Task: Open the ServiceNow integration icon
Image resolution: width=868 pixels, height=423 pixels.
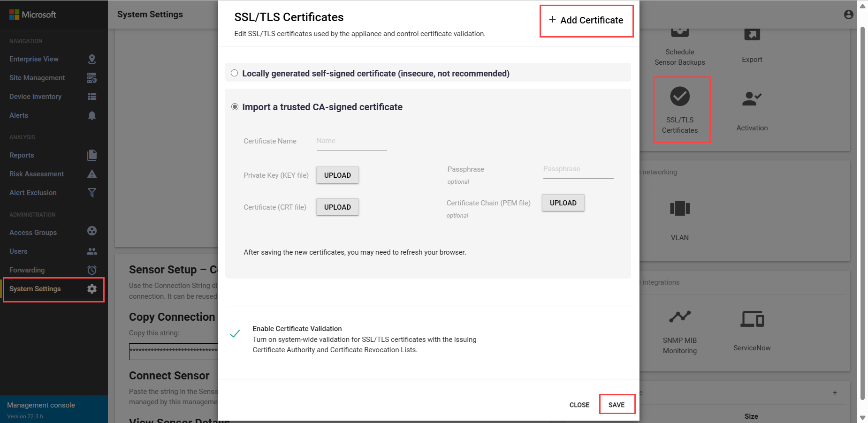Action: click(x=752, y=319)
